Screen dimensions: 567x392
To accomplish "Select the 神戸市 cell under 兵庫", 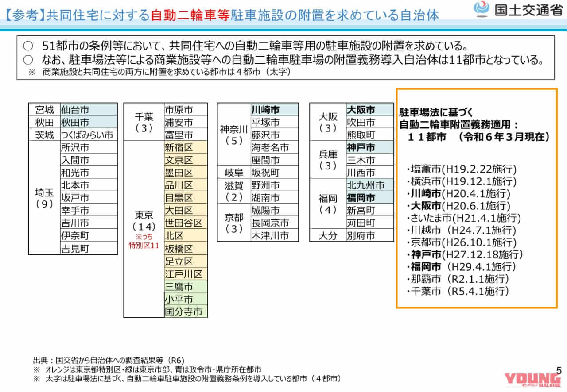I will [x=369, y=147].
